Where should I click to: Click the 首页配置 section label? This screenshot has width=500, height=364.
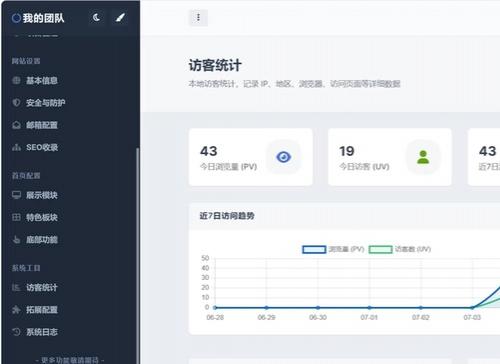coord(26,176)
